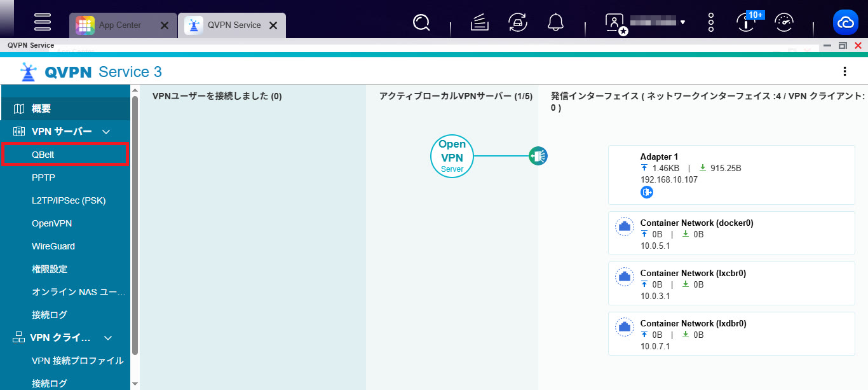Close the QVPN Service tab
The width and height of the screenshot is (868, 390).
coord(273,25)
